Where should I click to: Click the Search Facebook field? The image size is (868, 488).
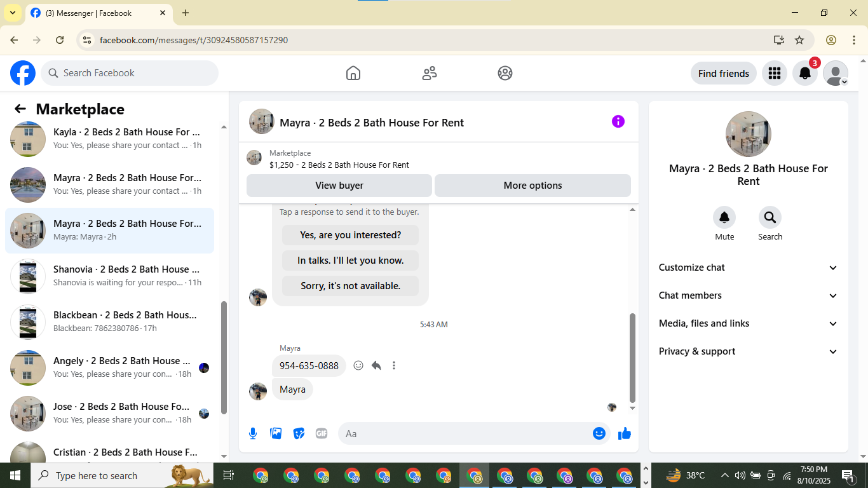(130, 73)
